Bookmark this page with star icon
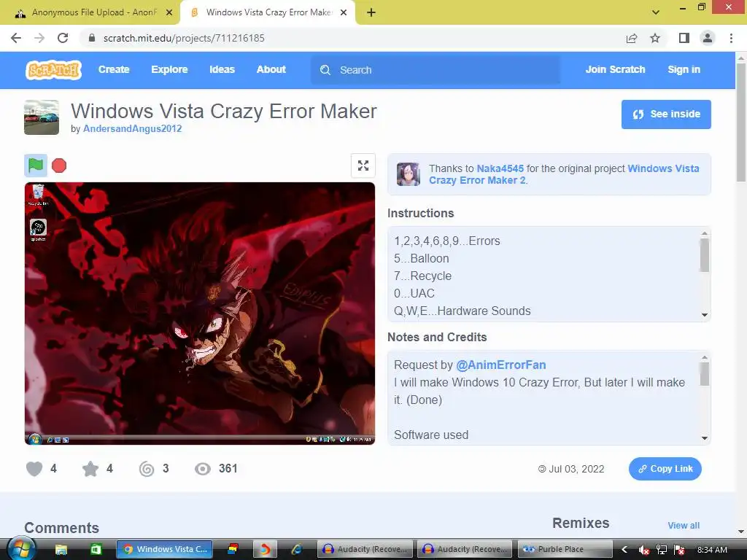747x560 pixels. point(655,38)
